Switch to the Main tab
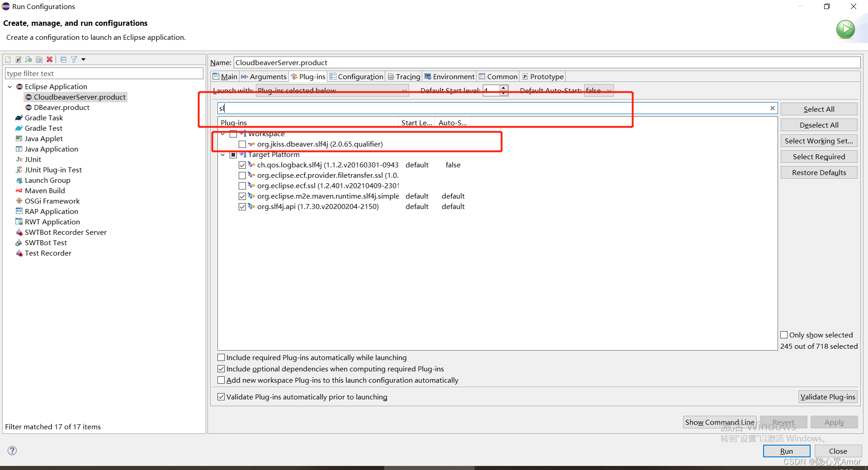 (x=225, y=76)
